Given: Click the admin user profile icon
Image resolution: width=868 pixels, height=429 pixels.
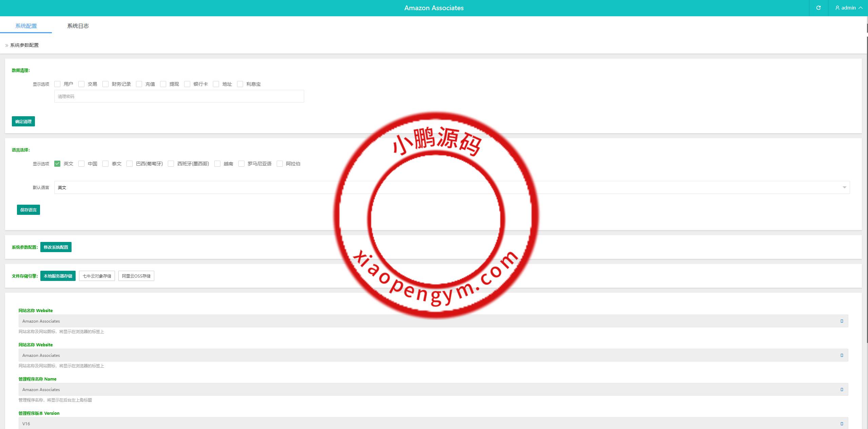Looking at the screenshot, I should [837, 8].
